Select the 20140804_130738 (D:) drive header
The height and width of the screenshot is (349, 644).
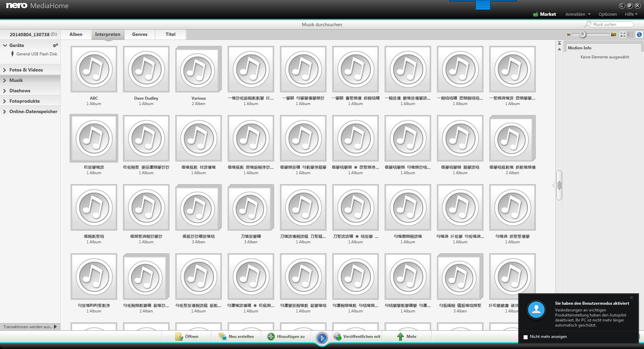pos(30,34)
